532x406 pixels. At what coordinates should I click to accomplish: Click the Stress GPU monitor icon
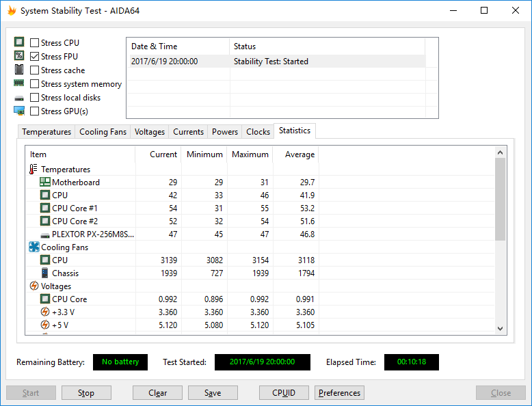tap(19, 111)
